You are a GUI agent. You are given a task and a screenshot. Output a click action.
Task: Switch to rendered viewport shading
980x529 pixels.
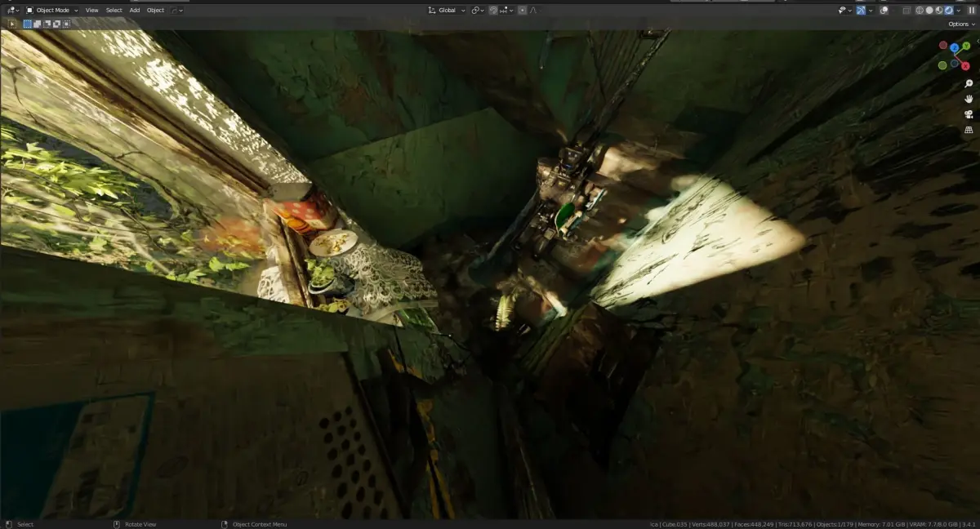[x=949, y=11]
